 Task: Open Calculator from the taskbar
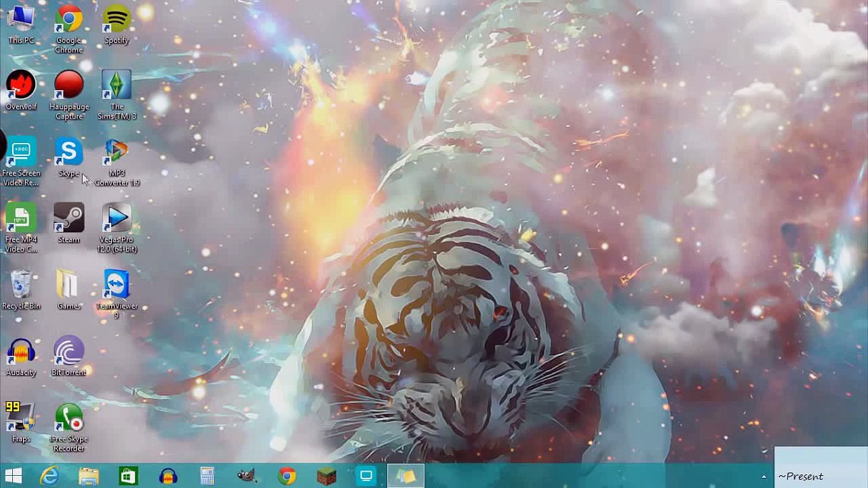[x=208, y=476]
